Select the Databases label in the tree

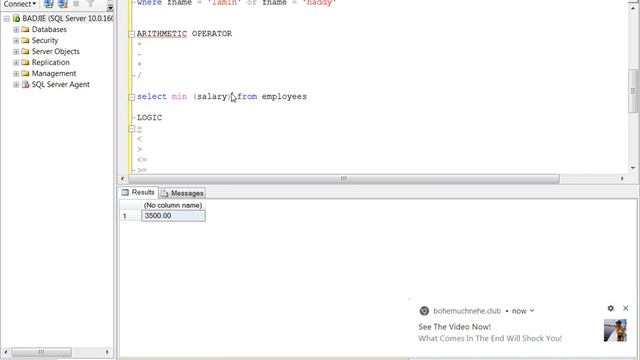point(49,29)
